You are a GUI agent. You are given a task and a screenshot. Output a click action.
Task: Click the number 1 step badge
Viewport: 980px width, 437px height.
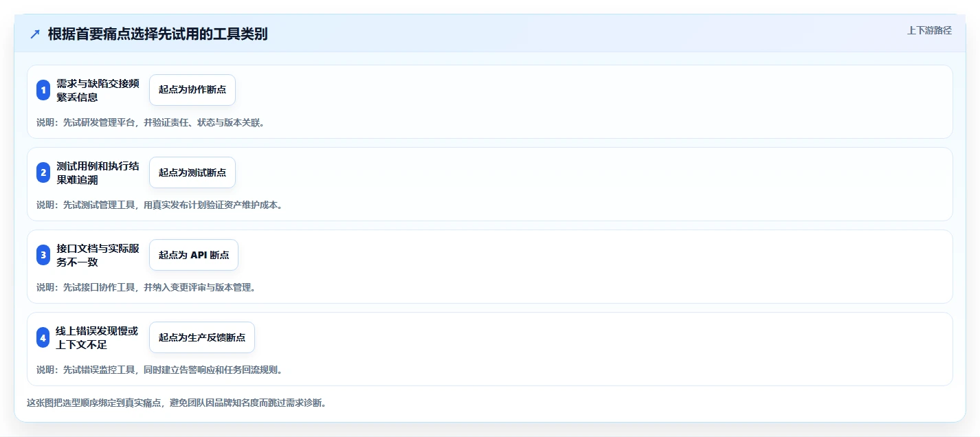[43, 90]
